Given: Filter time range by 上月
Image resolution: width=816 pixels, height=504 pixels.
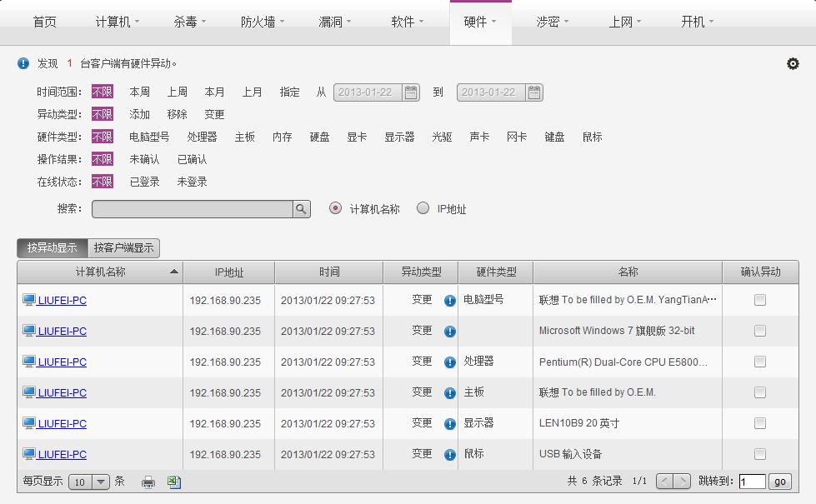Looking at the screenshot, I should coord(252,92).
